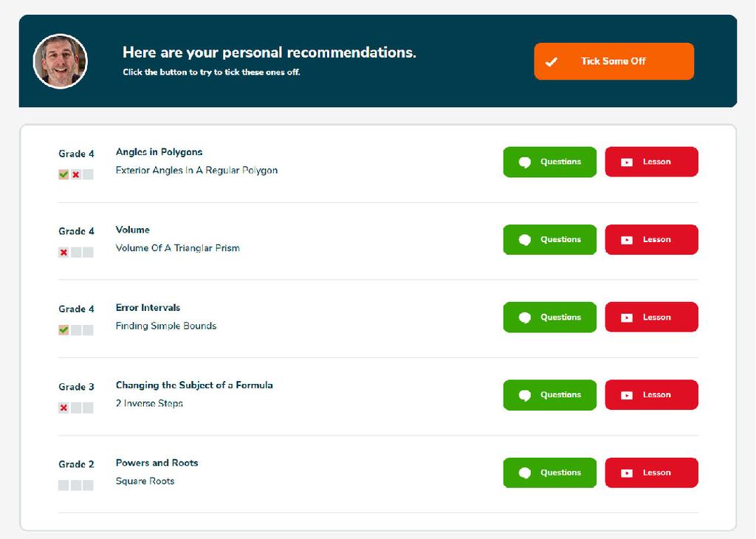Screen dimensions: 756x539
Task: Click the teacher profile photo
Action: pyautogui.click(x=61, y=61)
